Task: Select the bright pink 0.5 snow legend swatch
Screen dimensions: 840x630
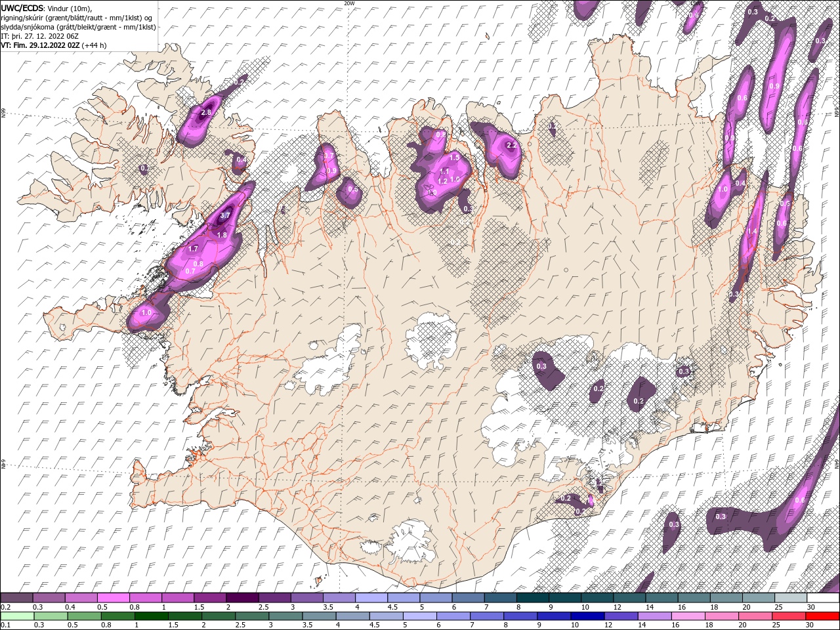Action: click(x=114, y=597)
